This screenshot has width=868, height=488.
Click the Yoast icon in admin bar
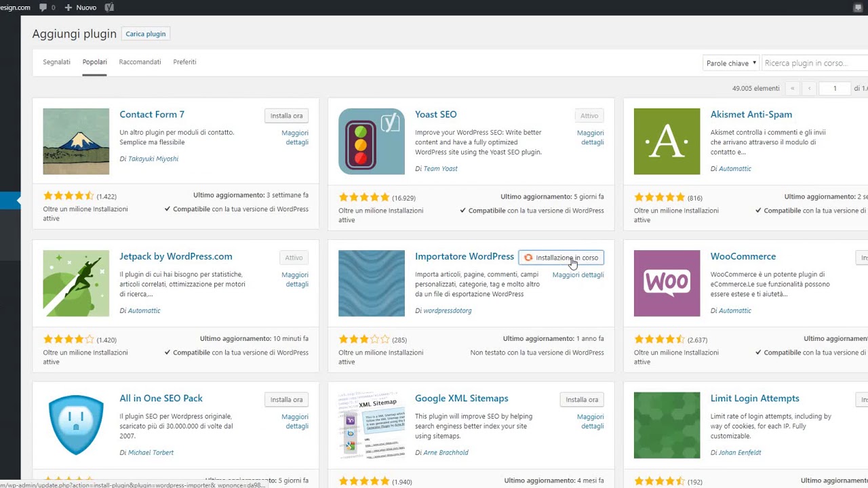coord(108,7)
